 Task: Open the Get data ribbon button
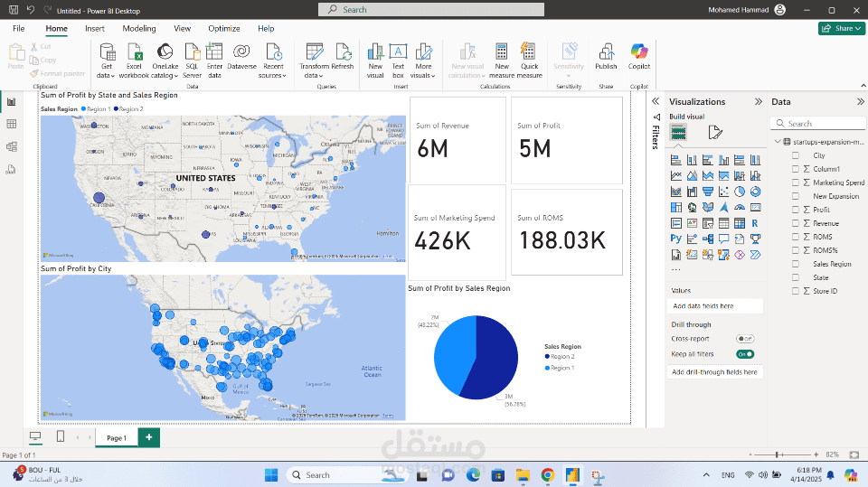107,61
